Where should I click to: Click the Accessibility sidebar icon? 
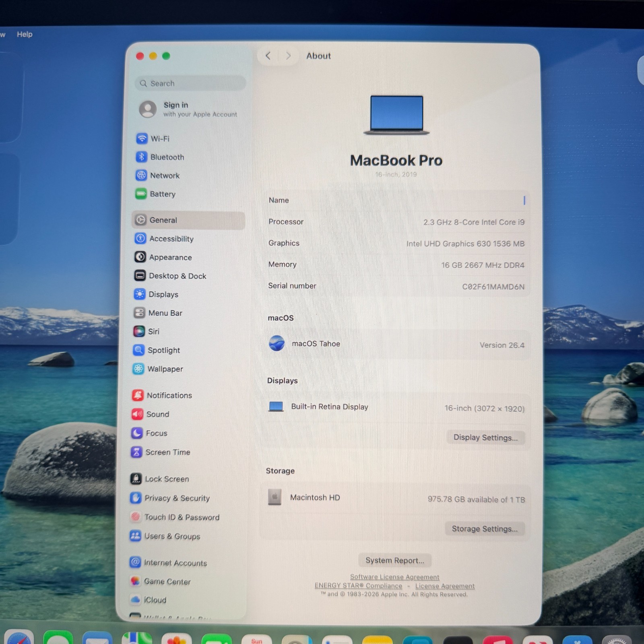(x=140, y=239)
